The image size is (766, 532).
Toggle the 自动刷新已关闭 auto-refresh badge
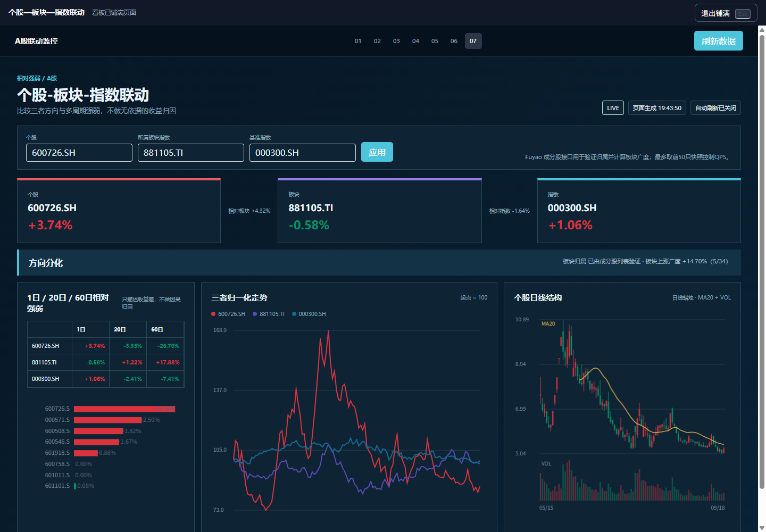click(715, 108)
